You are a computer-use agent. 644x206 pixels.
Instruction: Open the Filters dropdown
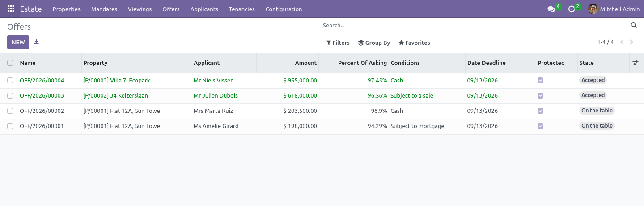[338, 43]
